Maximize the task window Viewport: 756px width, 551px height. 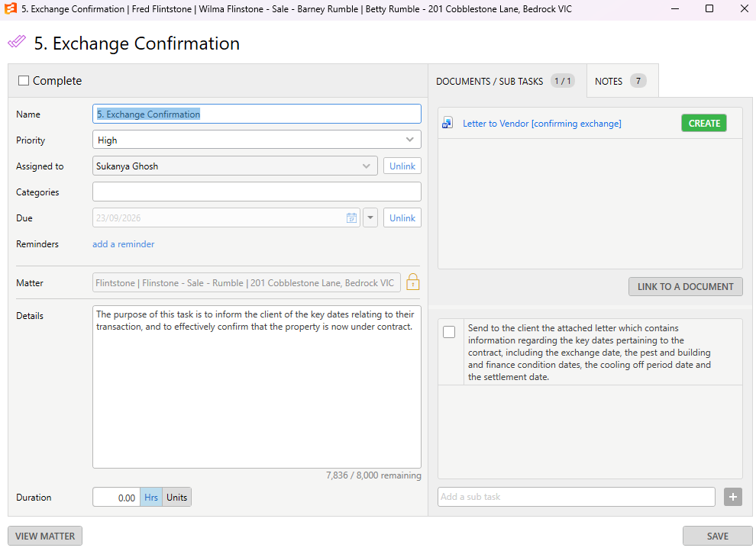[x=709, y=8]
